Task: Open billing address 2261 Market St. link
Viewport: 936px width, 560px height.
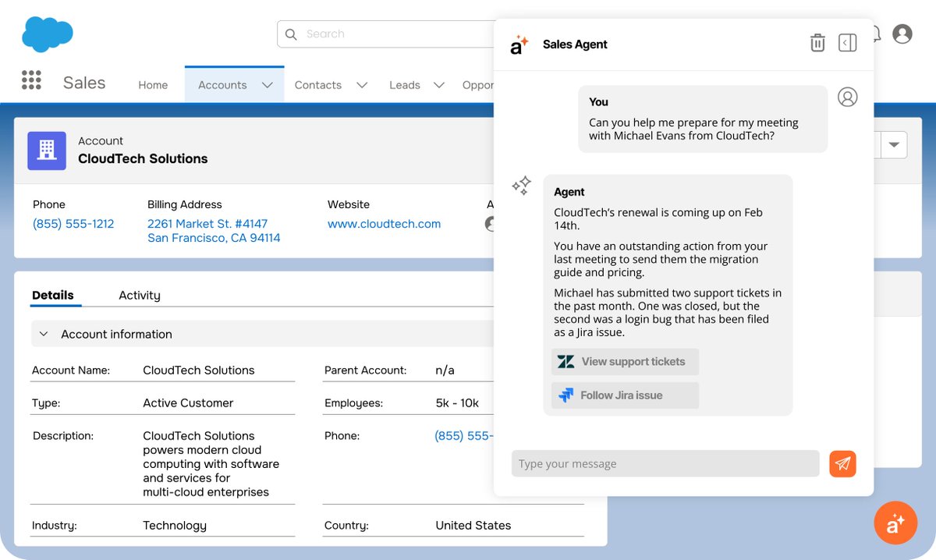Action: point(214,231)
